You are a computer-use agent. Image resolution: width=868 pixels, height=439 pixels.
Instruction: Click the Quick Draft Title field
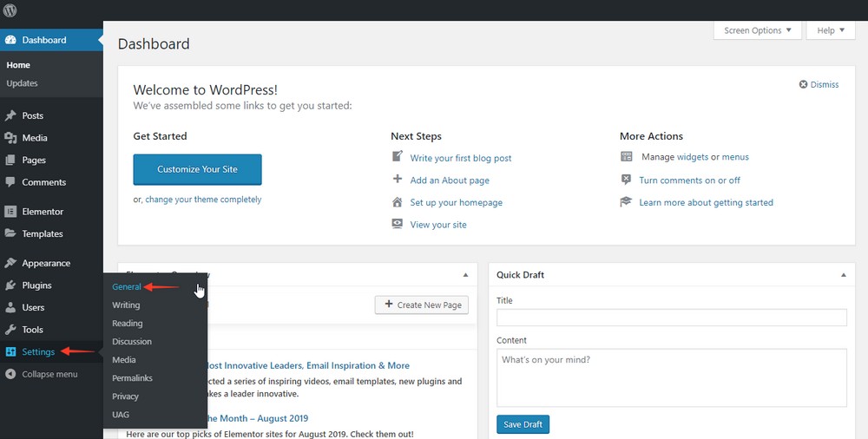click(x=672, y=318)
